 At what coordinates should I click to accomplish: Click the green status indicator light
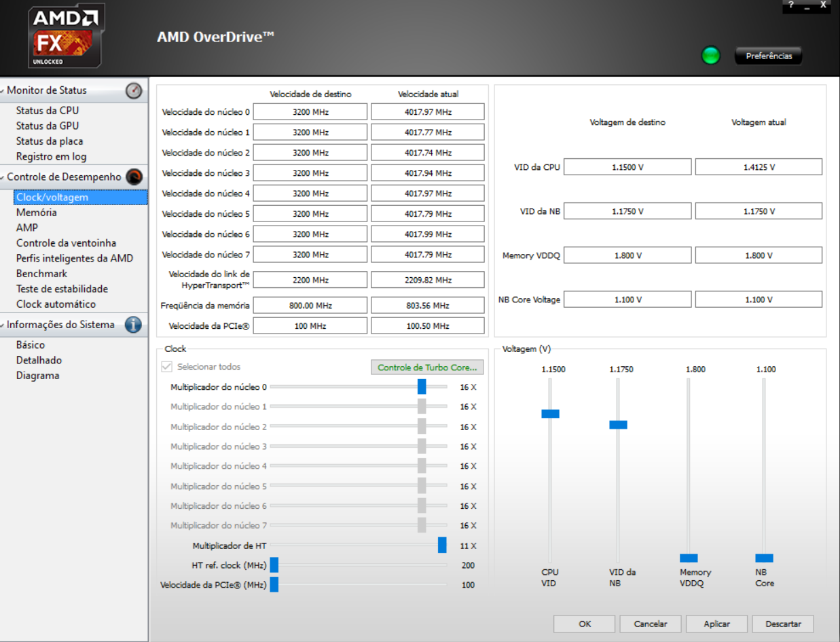(x=710, y=56)
